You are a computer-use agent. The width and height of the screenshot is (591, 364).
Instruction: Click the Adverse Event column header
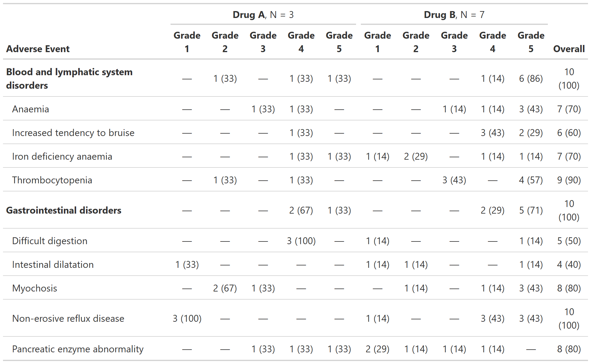pos(38,49)
